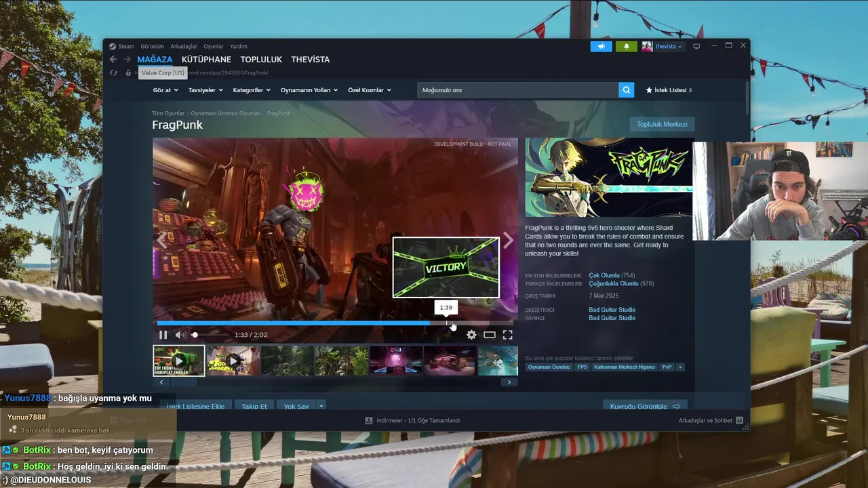Click the Yok Say button
The width and height of the screenshot is (868, 488).
point(296,406)
